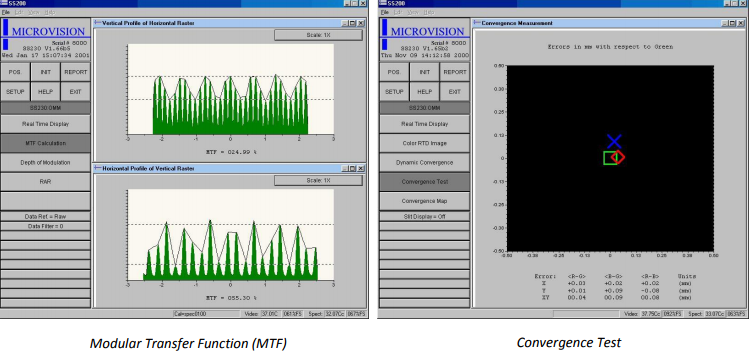
Task: Click Scale: 1X in Horizontal Profile window
Action: [318, 181]
